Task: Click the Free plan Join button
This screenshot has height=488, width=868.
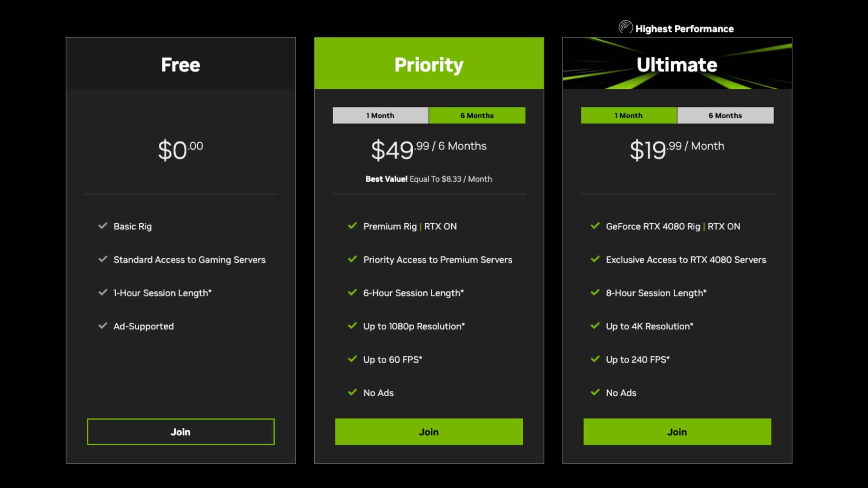Action: pos(180,431)
